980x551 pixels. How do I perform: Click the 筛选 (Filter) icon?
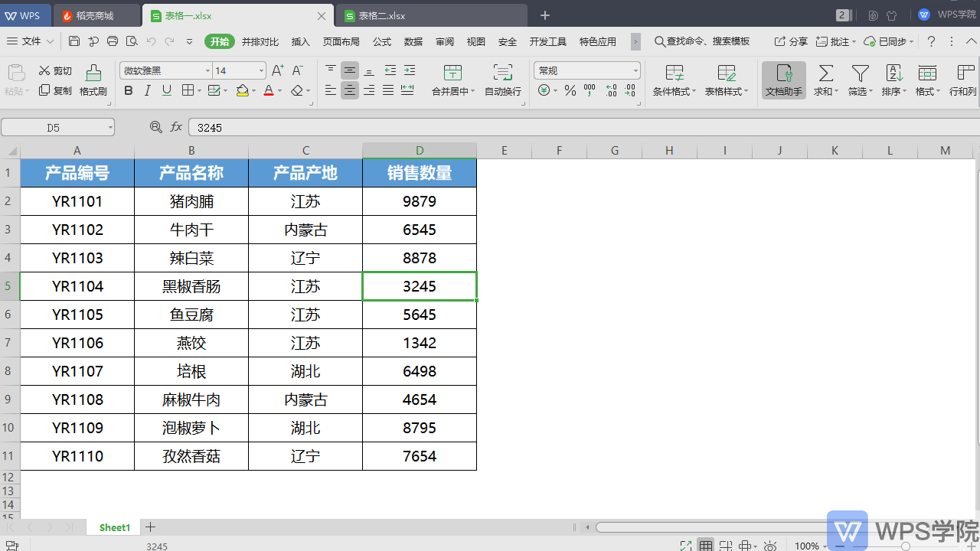click(859, 75)
